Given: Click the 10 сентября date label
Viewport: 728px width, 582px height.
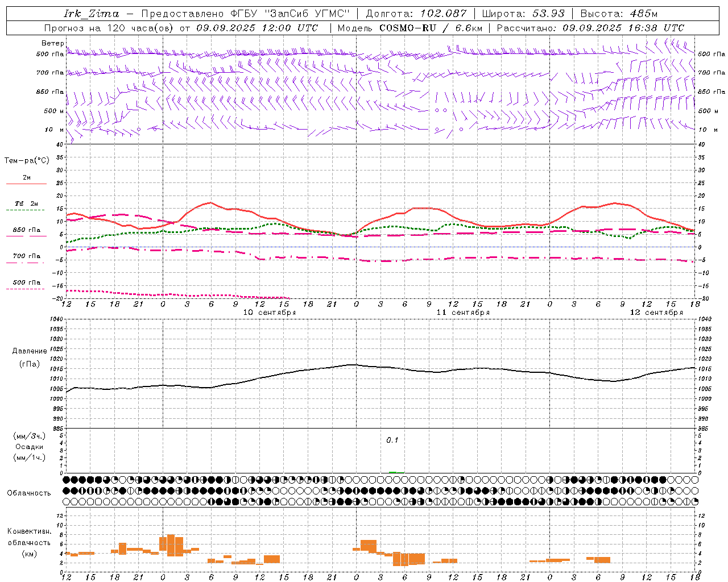Looking at the screenshot, I should 270,313.
